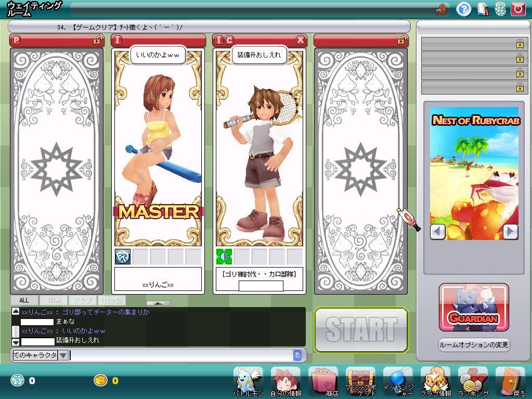
Task: Click the blue question mark help icon
Action: (463, 9)
